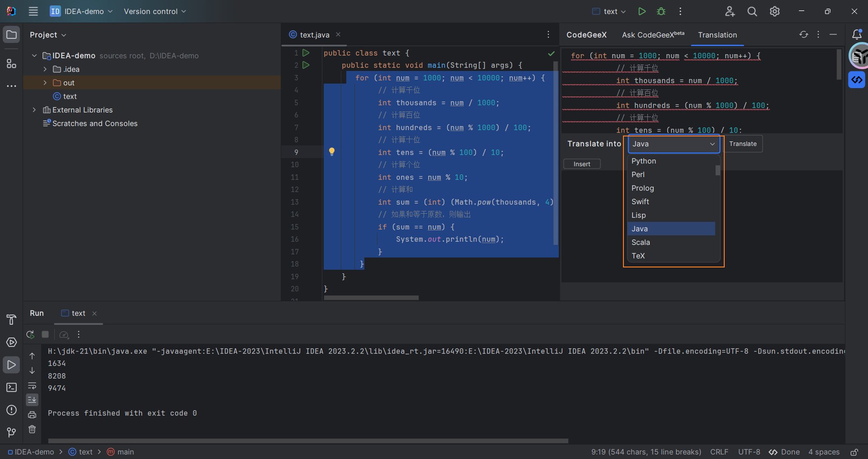Open Search Everywhere
The height and width of the screenshot is (459, 868).
pyautogui.click(x=752, y=11)
